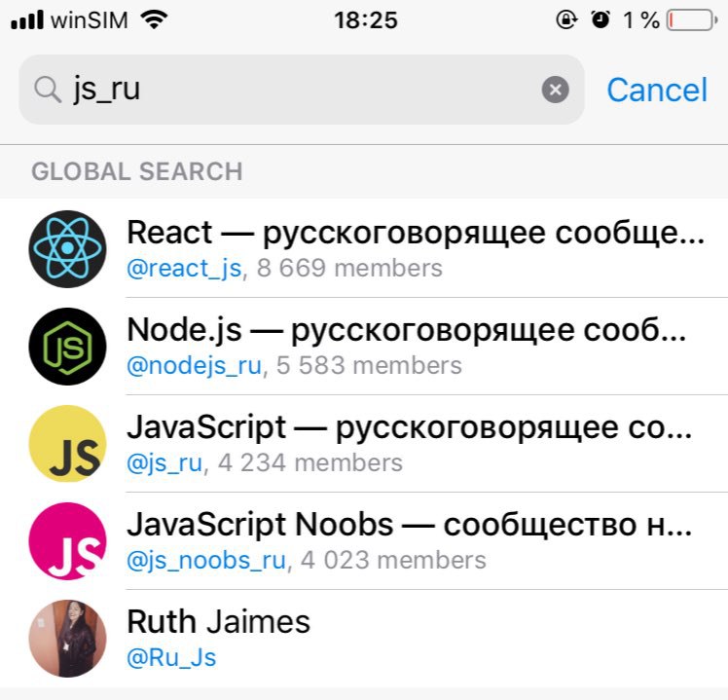This screenshot has width=728, height=700.
Task: Select the @nodejs_ru username link
Action: [195, 365]
